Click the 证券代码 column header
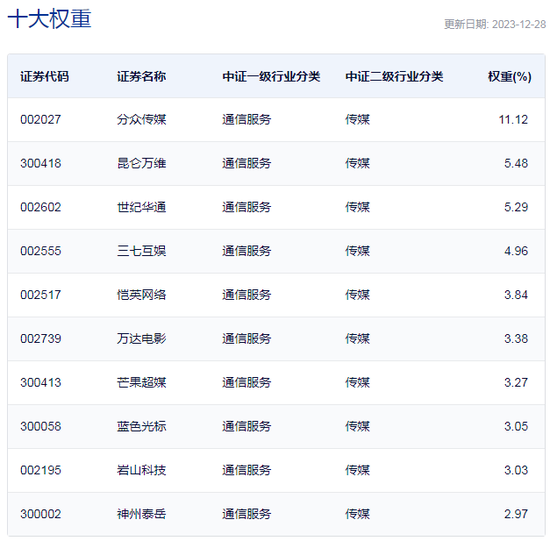The width and height of the screenshot is (550, 541). (45, 76)
